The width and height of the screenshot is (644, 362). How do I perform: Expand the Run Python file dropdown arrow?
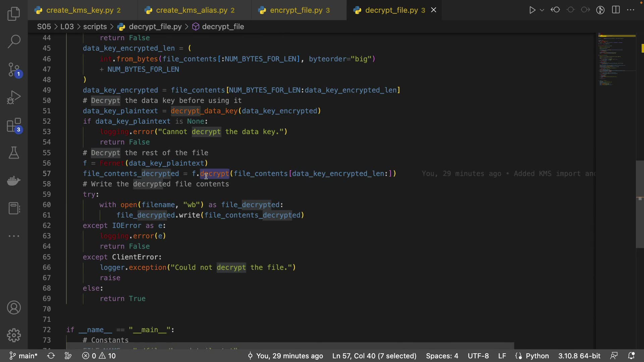click(542, 10)
